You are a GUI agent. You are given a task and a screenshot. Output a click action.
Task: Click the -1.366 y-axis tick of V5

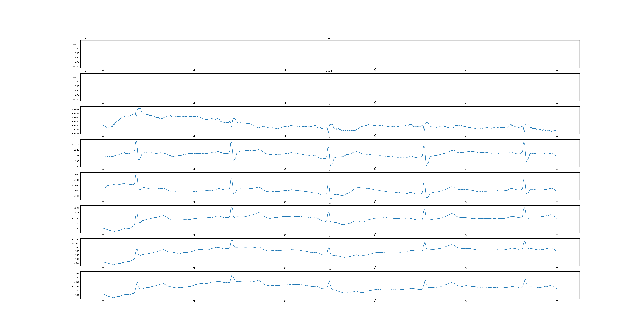(75, 263)
